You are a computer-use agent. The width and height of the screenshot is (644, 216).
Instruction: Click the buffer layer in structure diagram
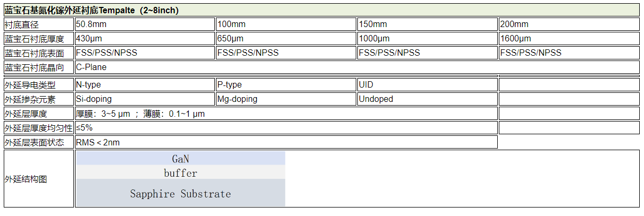point(181,172)
